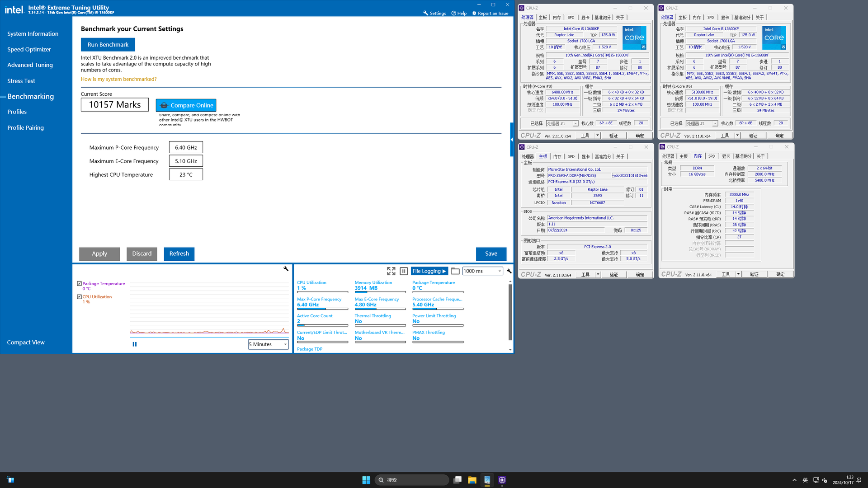Open Profiles section
Screen dimensions: 868x488
(x=17, y=112)
